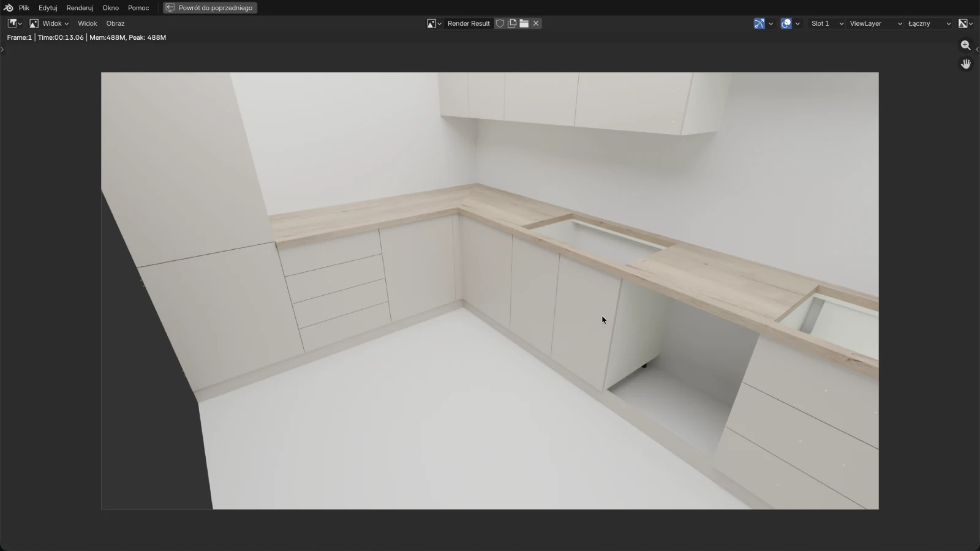
Task: Open the Plik menu
Action: click(24, 8)
